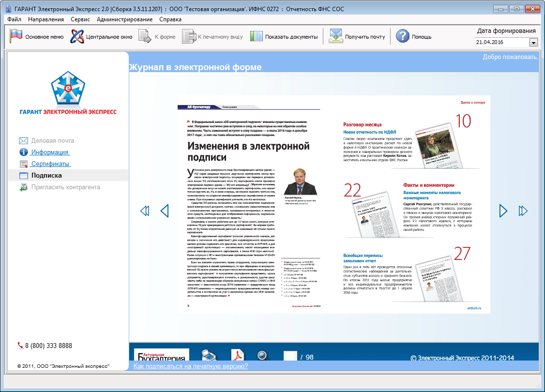
Task: Open the Направления menu
Action: [46, 19]
